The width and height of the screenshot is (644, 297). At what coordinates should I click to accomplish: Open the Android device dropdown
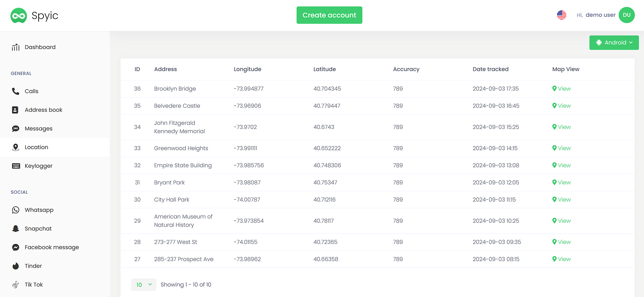point(614,43)
